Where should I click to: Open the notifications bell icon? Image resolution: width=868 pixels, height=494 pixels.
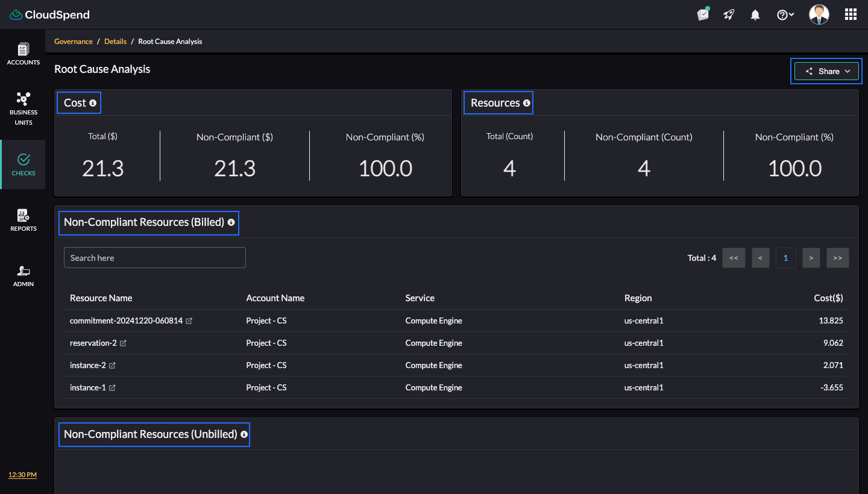click(755, 15)
